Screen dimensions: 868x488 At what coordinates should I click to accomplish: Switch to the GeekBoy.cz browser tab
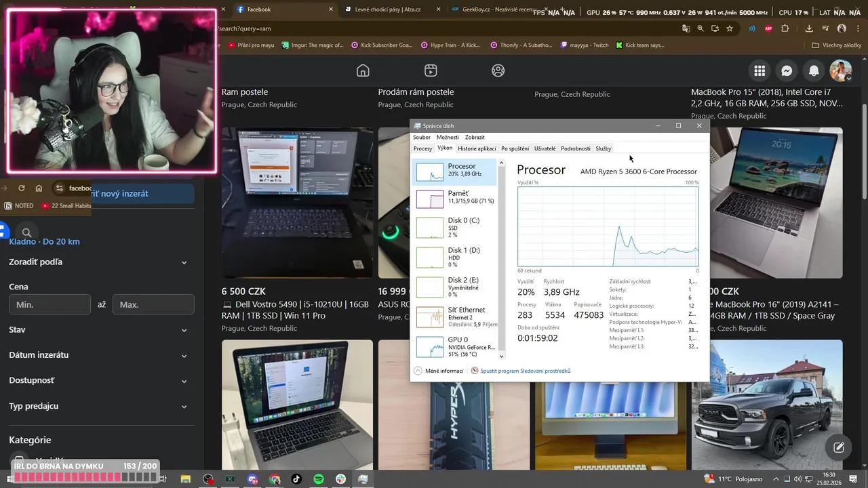pyautogui.click(x=500, y=9)
